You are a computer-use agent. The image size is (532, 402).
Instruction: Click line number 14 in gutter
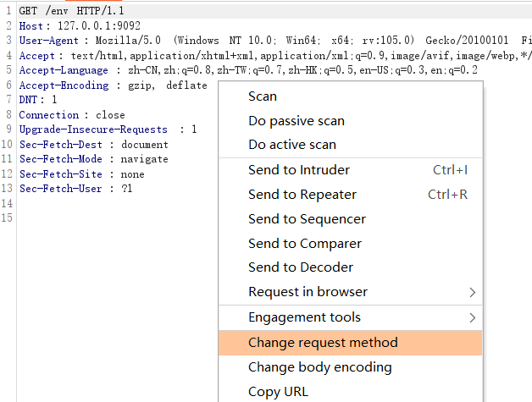(7, 203)
